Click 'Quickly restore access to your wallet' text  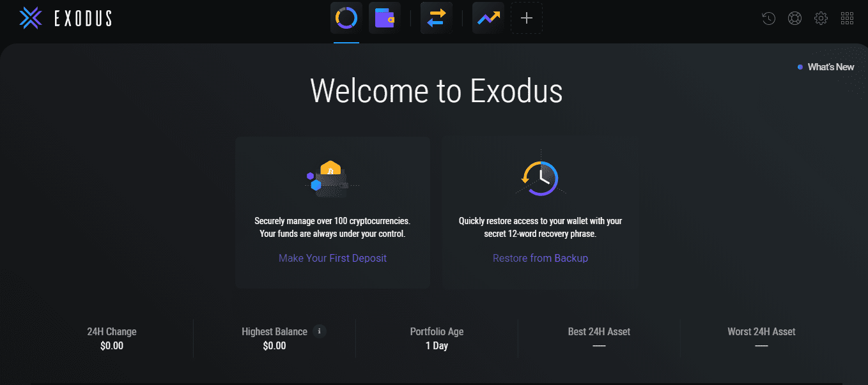(x=540, y=221)
